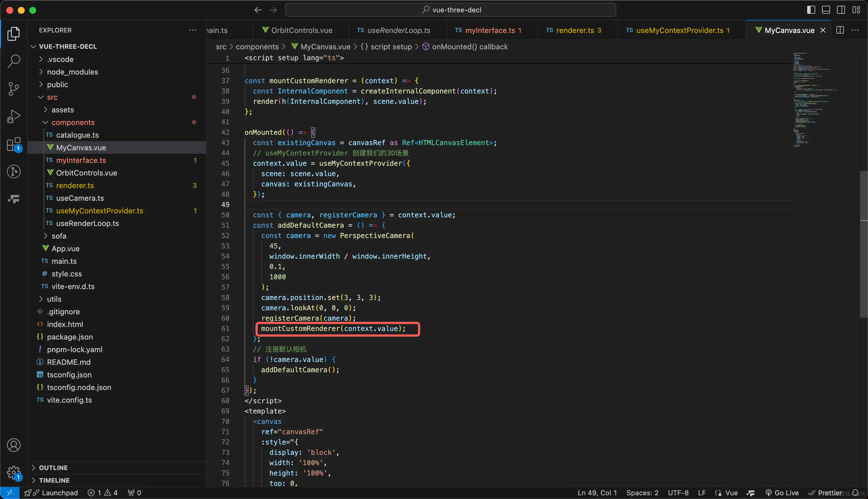Open errors and warnings problems indicator
The width and height of the screenshot is (868, 499).
click(102, 492)
